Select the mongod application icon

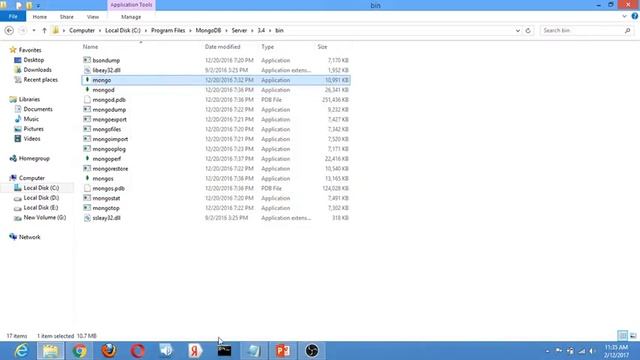[87, 90]
